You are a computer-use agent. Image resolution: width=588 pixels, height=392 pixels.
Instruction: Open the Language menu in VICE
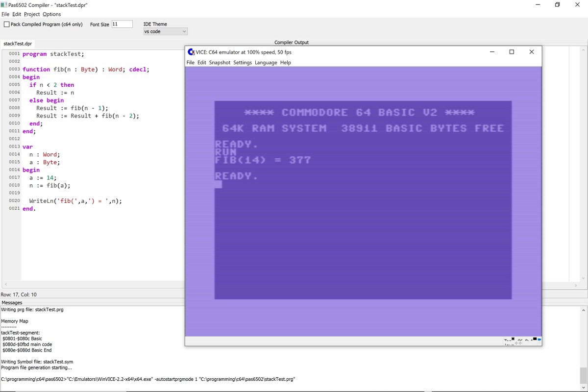coord(266,63)
